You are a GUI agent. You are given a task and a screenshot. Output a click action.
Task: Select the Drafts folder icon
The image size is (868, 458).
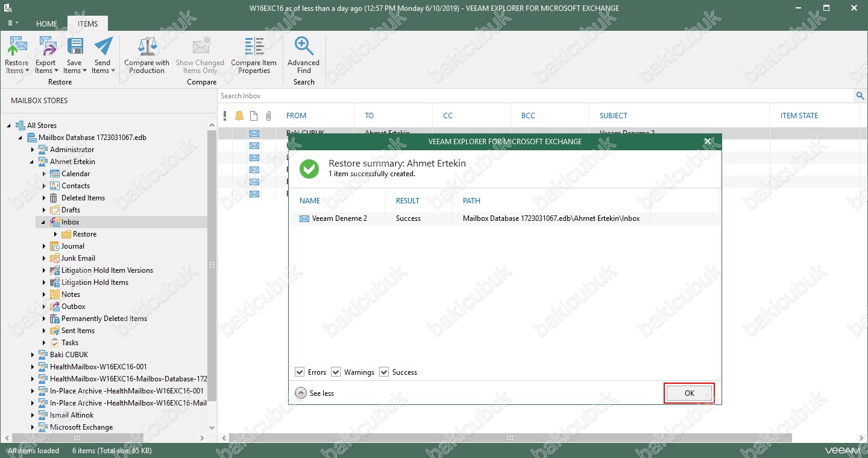(55, 210)
